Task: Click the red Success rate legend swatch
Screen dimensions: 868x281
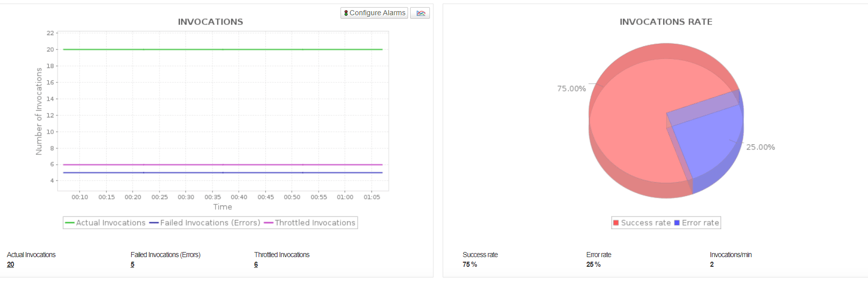Action: pos(616,223)
